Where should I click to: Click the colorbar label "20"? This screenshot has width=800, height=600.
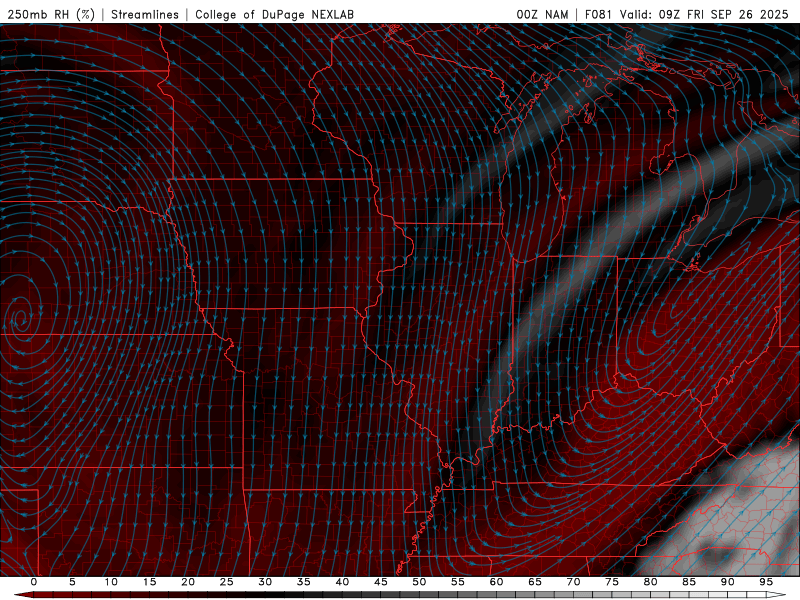point(188,582)
